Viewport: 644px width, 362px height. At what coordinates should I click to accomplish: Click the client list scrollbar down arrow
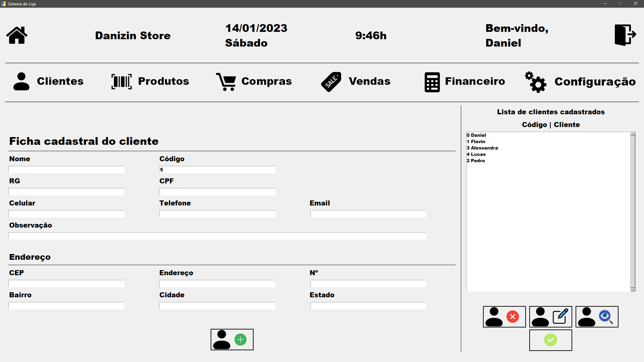click(633, 289)
